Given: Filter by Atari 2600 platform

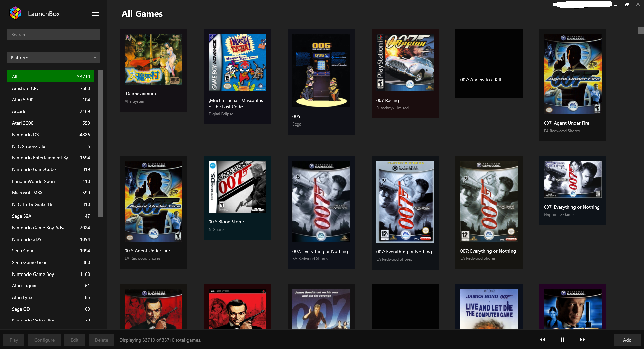Looking at the screenshot, I should click(50, 123).
